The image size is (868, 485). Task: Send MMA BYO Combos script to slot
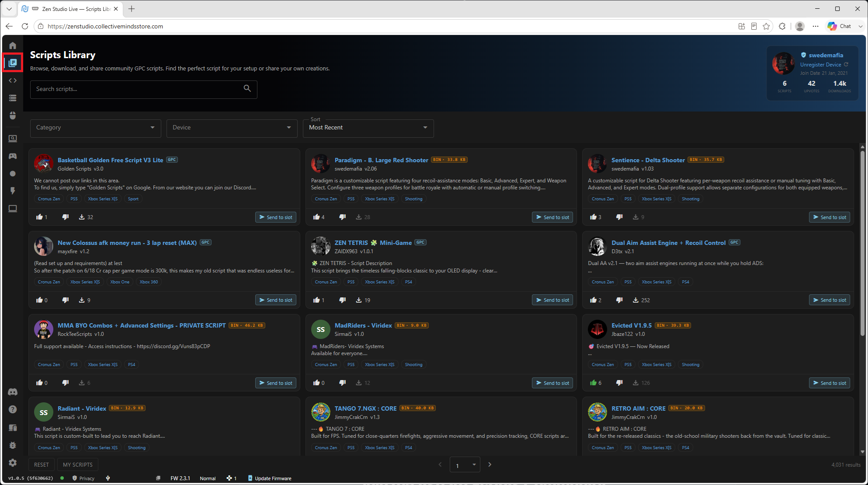[275, 383]
